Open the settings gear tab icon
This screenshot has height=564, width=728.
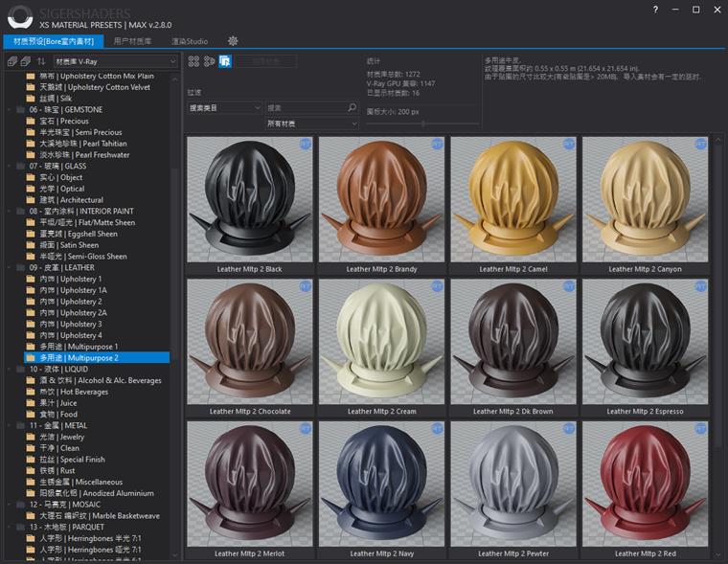pyautogui.click(x=233, y=41)
